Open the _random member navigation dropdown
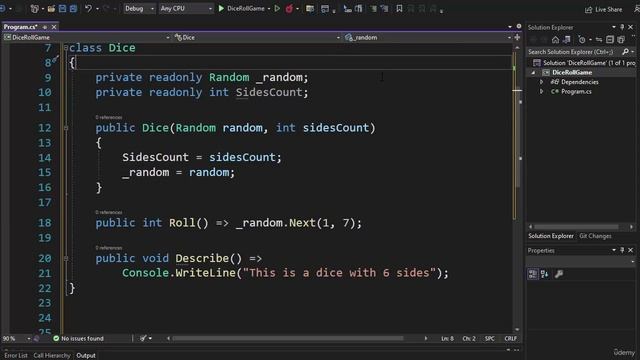Screen dimensions: 640x360 (x=428, y=37)
